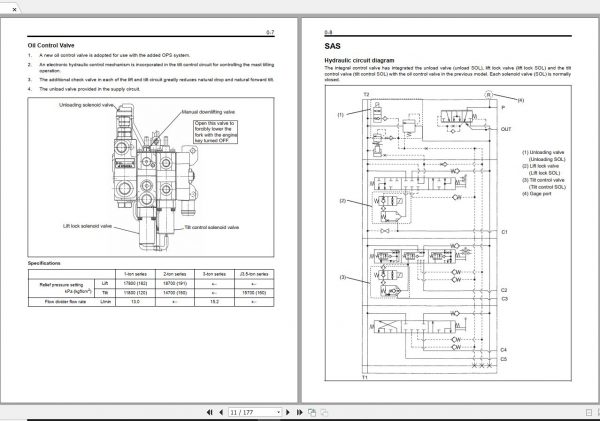
Task: Click the '11800 (120)' table cell
Action: tap(135, 293)
